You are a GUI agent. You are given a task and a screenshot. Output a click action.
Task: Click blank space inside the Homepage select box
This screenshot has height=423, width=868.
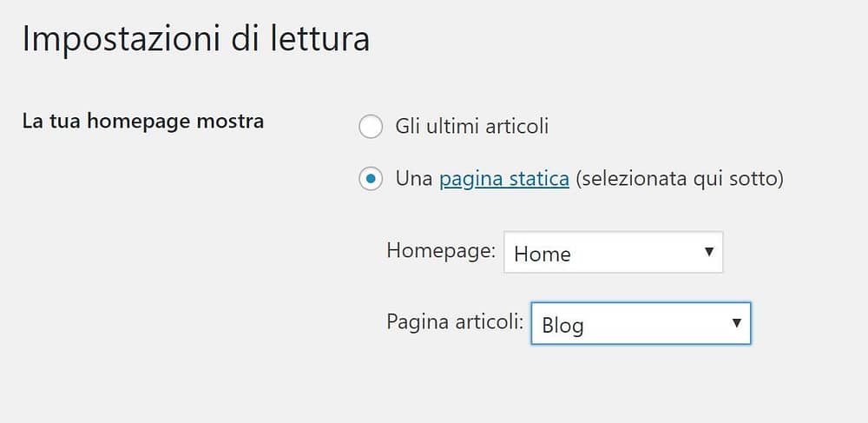pos(636,253)
